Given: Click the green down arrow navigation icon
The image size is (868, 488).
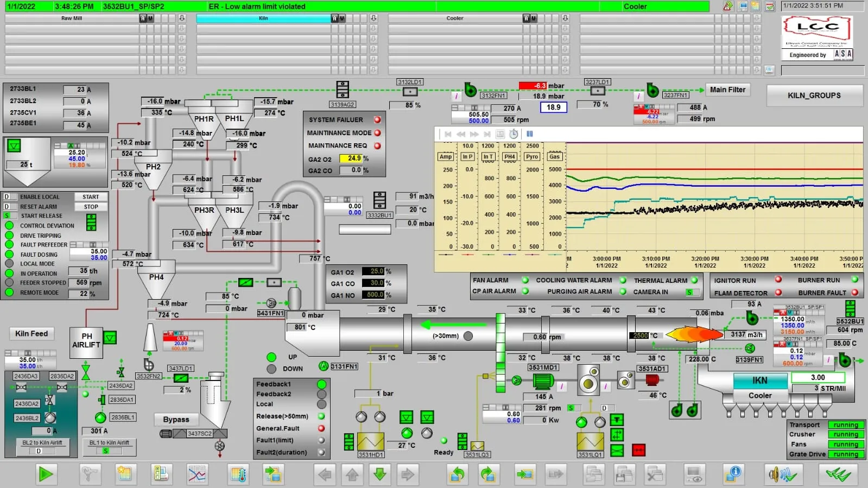Looking at the screenshot, I should click(380, 474).
